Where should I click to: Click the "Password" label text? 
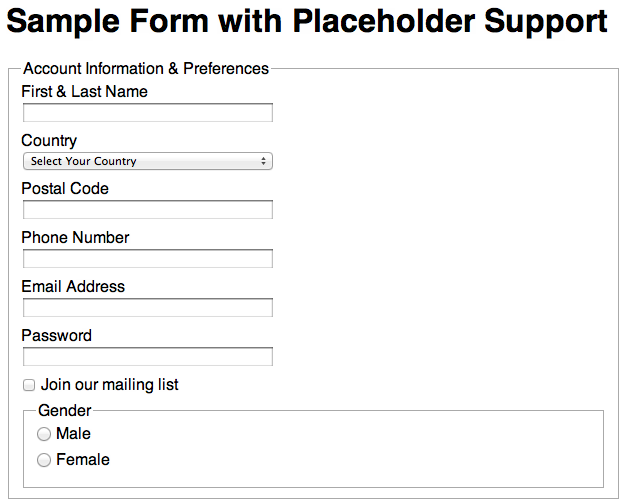pos(56,336)
